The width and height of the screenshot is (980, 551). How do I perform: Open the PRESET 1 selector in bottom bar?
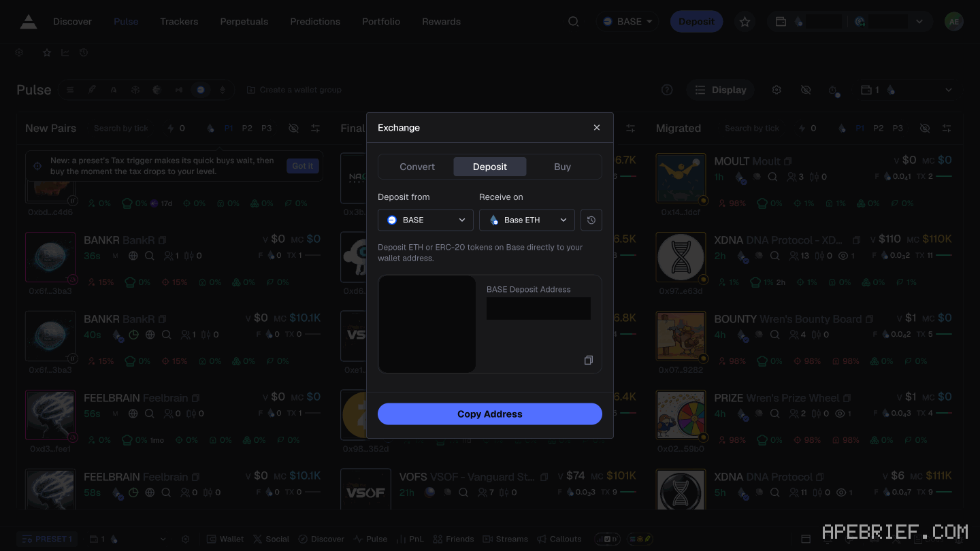[x=46, y=539]
